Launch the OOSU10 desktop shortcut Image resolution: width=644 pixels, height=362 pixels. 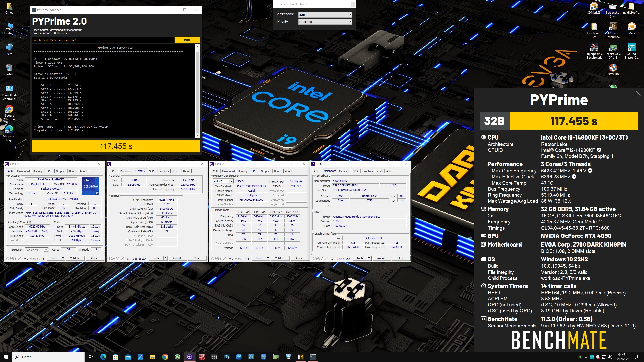click(613, 70)
